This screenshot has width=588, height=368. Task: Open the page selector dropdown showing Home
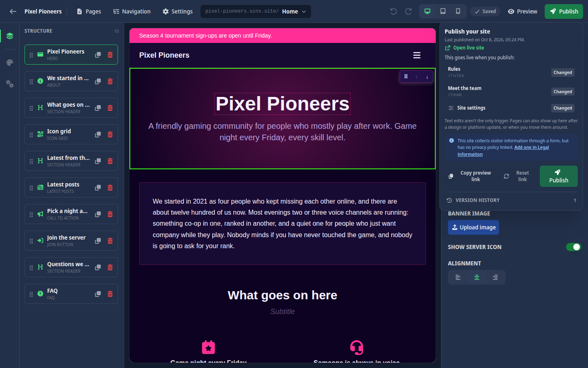tap(256, 11)
